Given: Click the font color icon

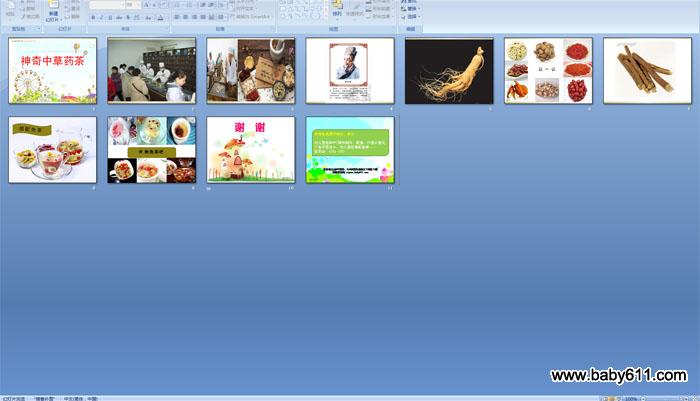Looking at the screenshot, I should (160, 17).
